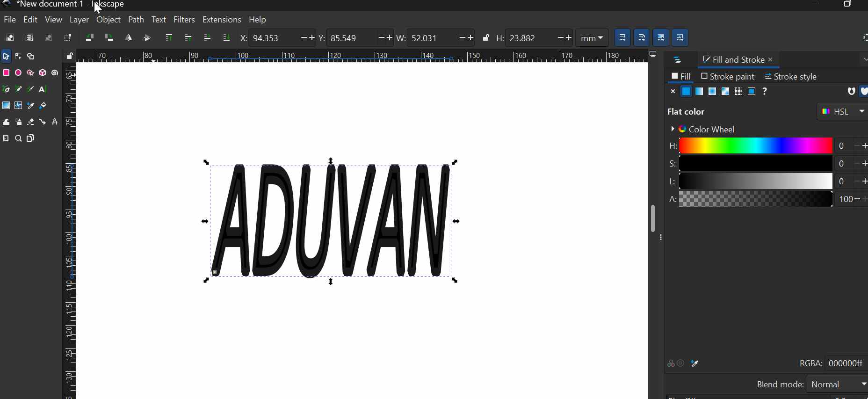This screenshot has height=399, width=868.
Task: Open the Filters menu
Action: tap(184, 20)
